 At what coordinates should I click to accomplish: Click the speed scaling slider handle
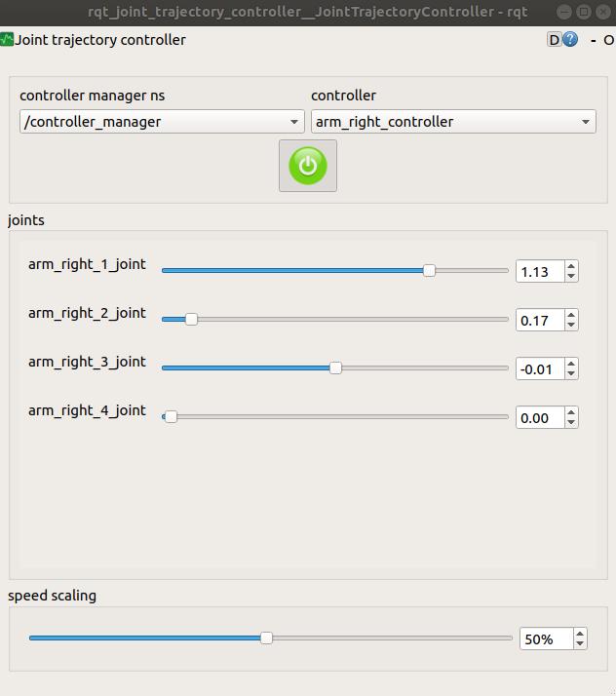[x=266, y=638]
